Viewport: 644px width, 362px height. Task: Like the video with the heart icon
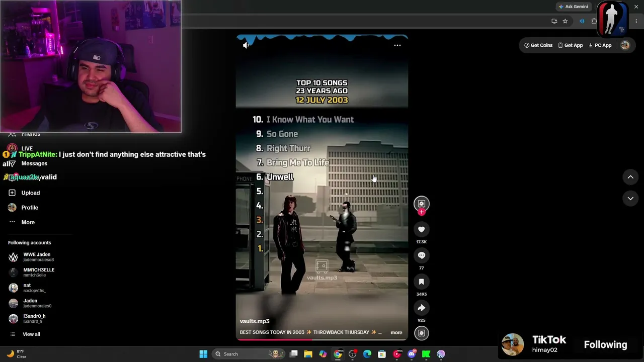(x=422, y=229)
